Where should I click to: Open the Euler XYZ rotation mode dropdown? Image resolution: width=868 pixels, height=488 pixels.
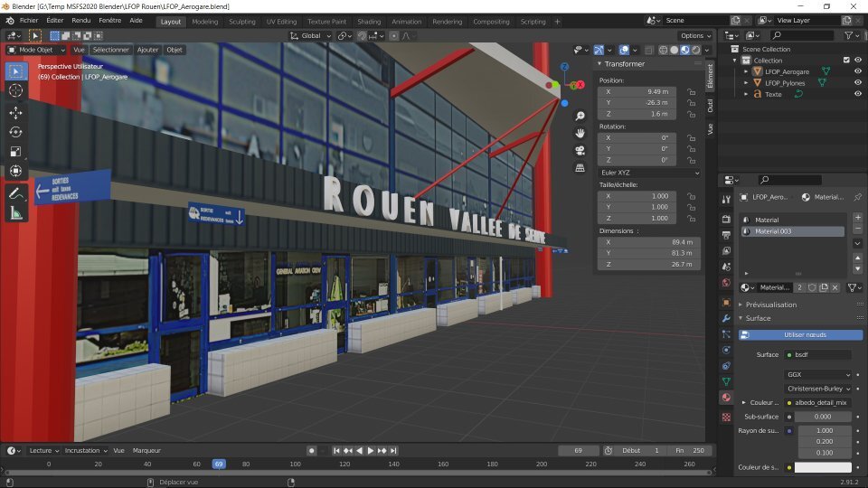click(x=649, y=172)
